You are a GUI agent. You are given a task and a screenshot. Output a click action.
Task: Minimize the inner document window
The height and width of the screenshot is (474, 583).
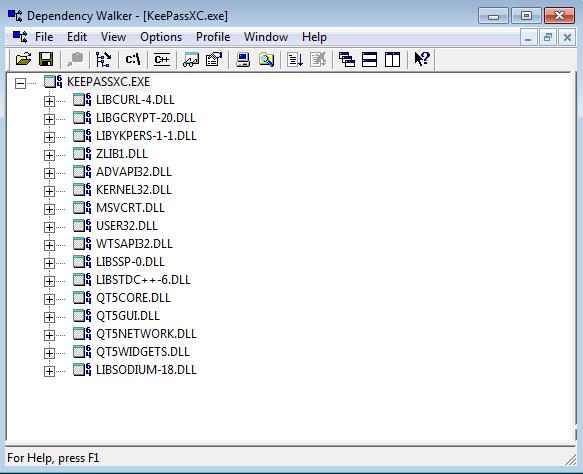528,37
